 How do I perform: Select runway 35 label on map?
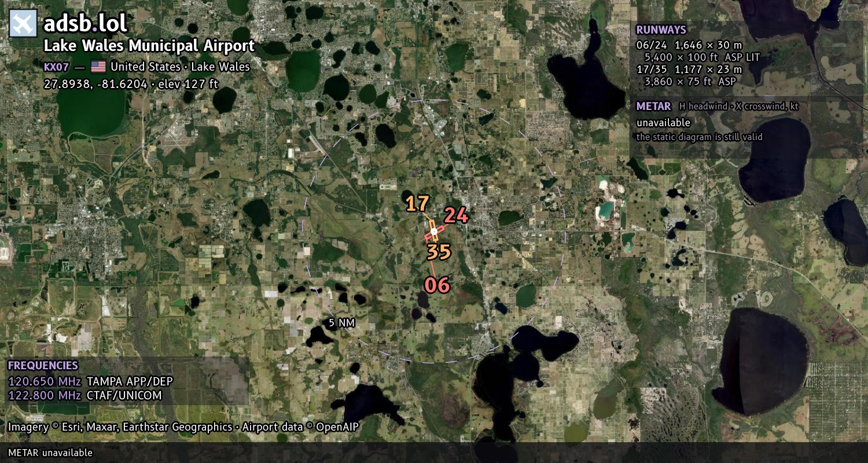[x=439, y=252]
